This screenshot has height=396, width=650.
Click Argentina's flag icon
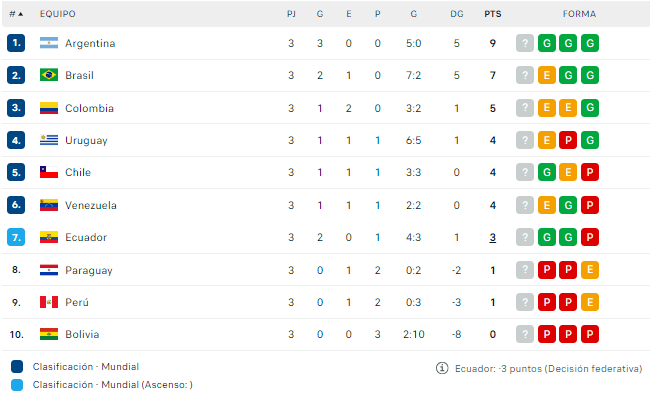(49, 43)
